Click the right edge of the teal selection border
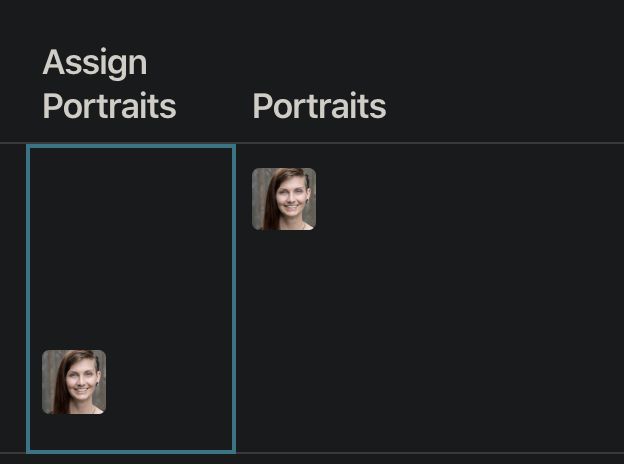624x464 pixels. (x=234, y=298)
